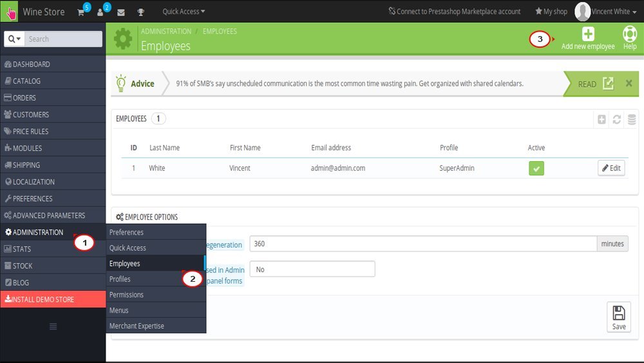Image resolution: width=644 pixels, height=363 pixels.
Task: Click the Wine Store logo icon
Action: [10, 12]
